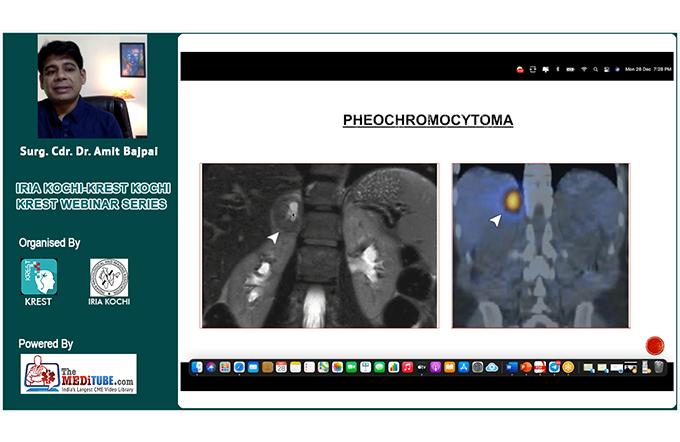Viewport: 680px width, 442px height.
Task: Click the PHEOCHROMOCYTOMA slide title
Action: point(428,120)
